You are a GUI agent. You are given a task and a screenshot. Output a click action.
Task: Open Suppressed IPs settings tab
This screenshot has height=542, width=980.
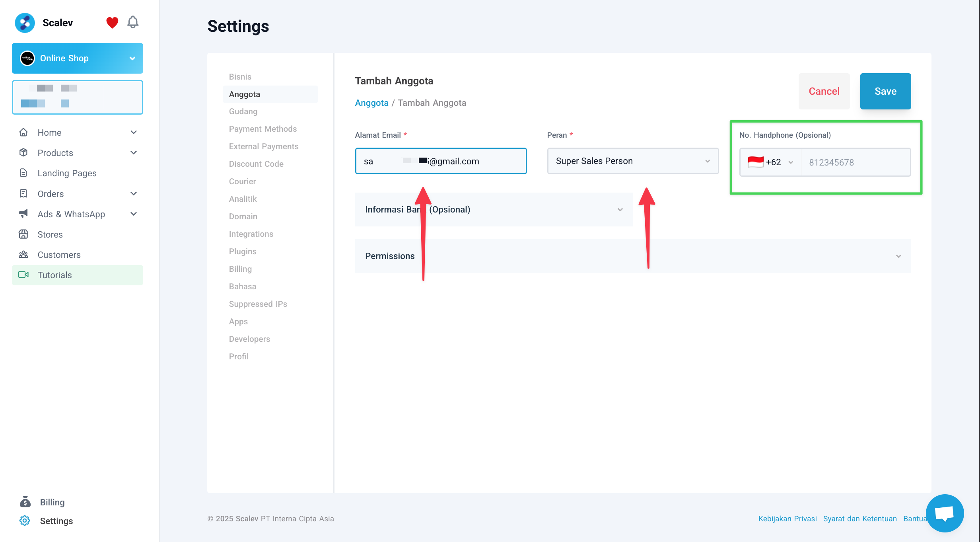point(258,304)
